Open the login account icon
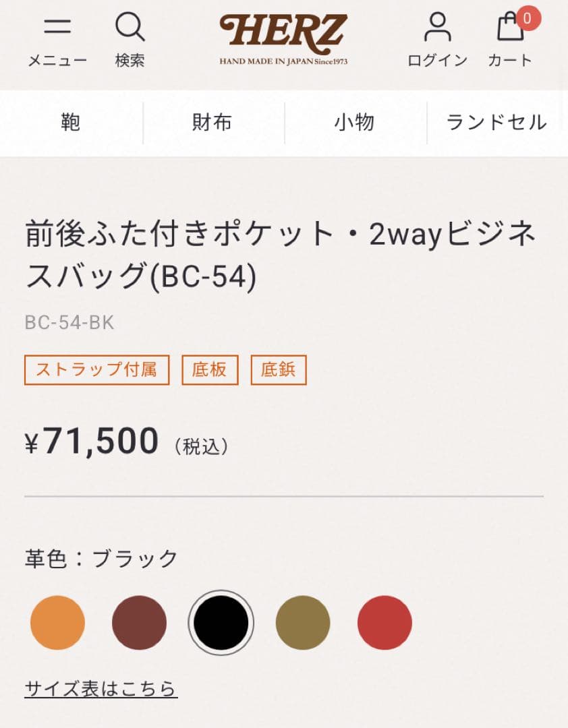Viewport: 568px width, 728px height. point(438,26)
